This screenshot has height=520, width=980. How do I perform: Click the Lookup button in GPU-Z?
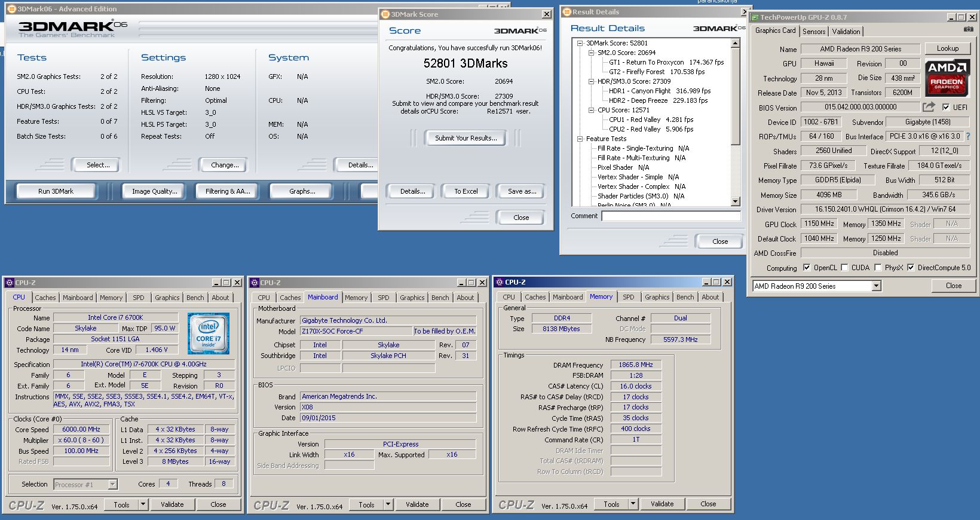pos(948,48)
